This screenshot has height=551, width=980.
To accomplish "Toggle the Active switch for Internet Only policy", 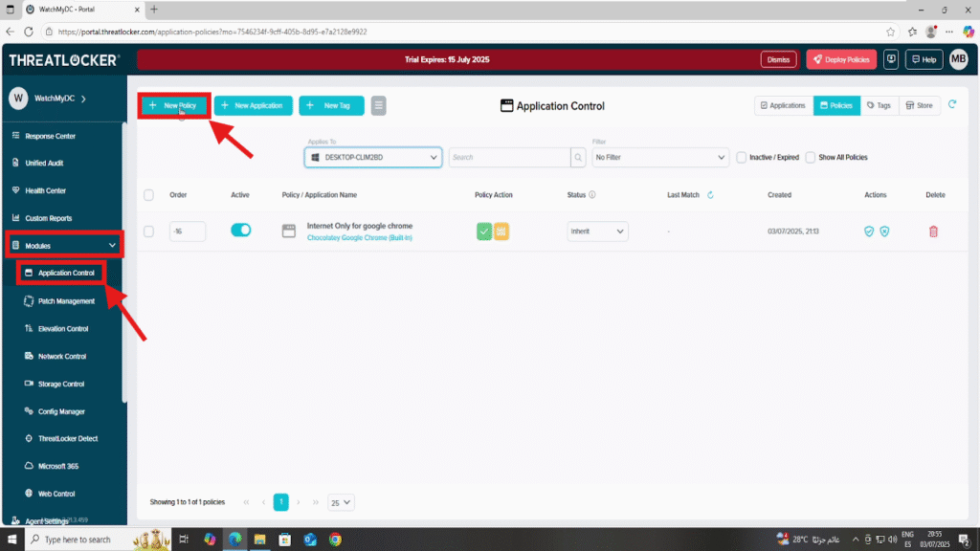I will click(x=240, y=230).
